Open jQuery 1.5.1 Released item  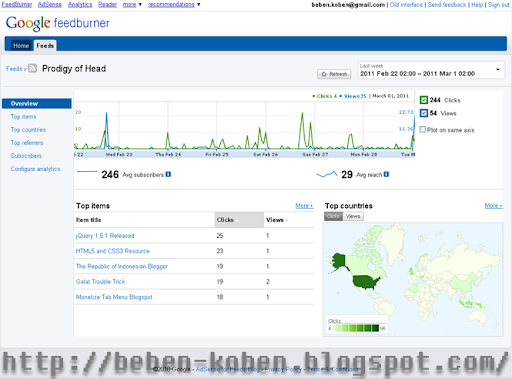click(105, 236)
